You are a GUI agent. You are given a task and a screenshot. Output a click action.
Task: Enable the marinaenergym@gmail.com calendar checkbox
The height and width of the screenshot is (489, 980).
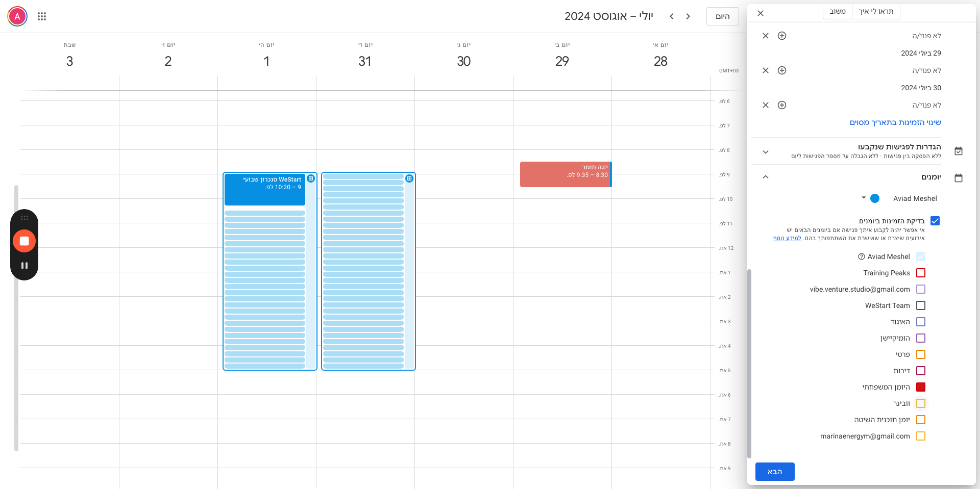pos(921,436)
